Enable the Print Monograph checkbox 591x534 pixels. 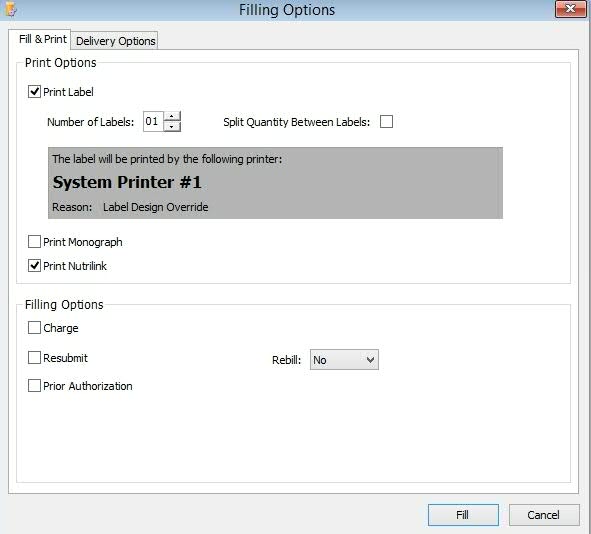(34, 242)
